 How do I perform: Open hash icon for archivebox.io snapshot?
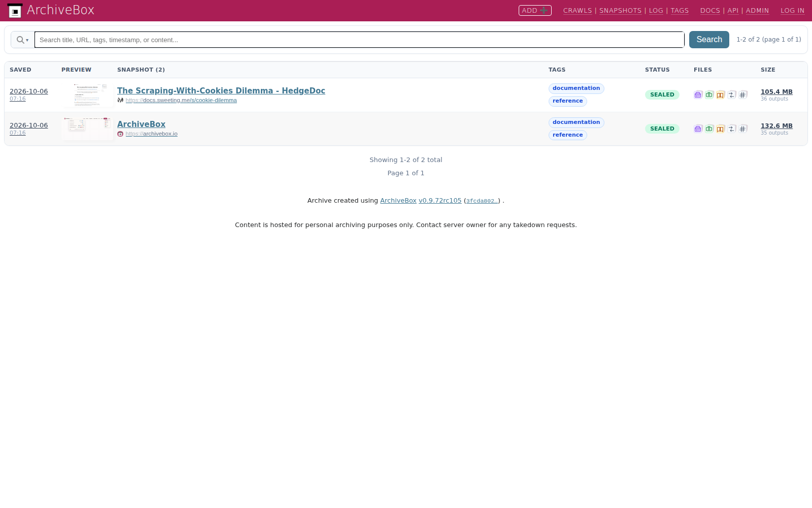(742, 129)
